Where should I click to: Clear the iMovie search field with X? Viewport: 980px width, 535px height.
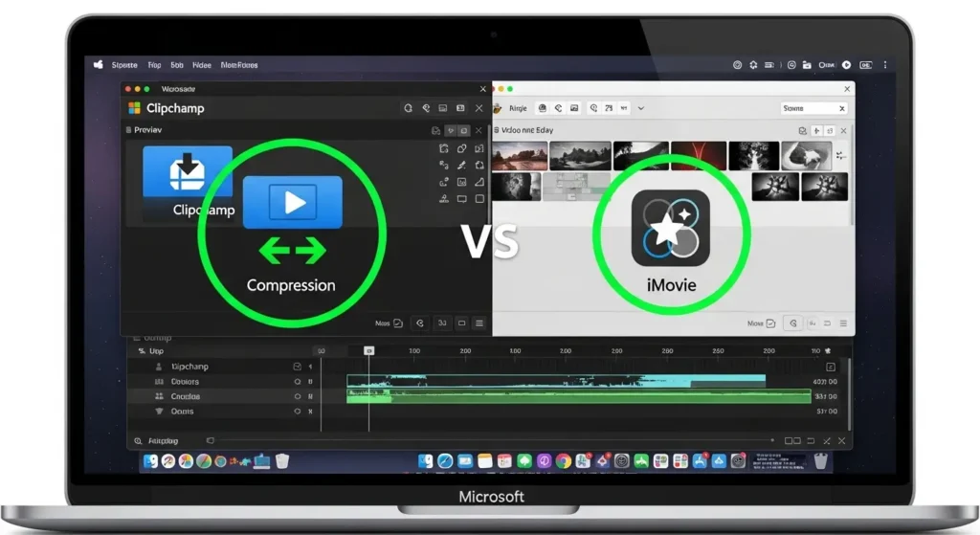[x=842, y=109]
